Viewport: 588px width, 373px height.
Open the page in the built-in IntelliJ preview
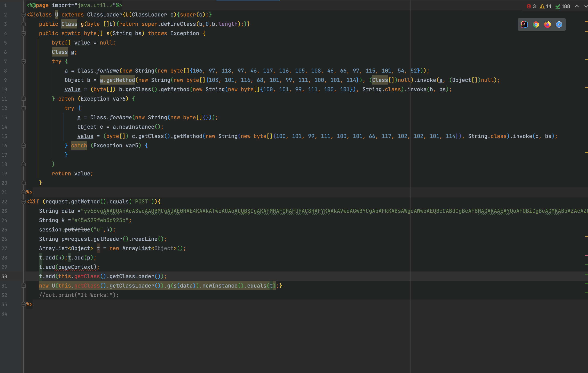[524, 24]
